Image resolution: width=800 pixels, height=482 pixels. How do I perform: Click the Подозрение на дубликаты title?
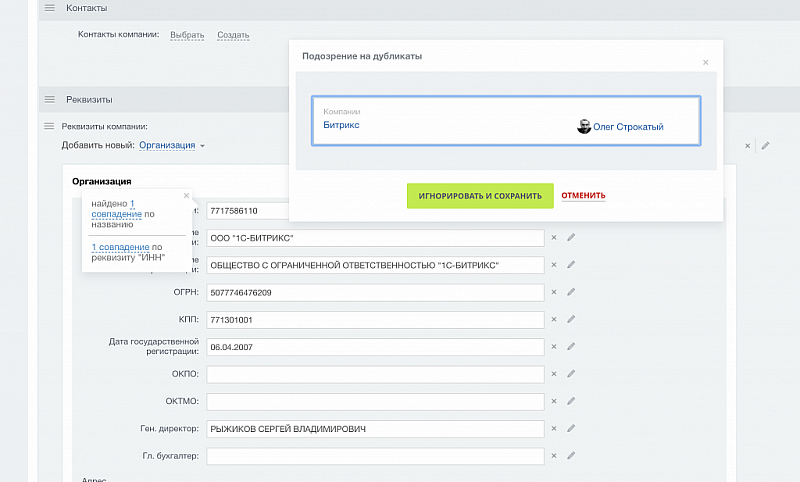tap(362, 56)
